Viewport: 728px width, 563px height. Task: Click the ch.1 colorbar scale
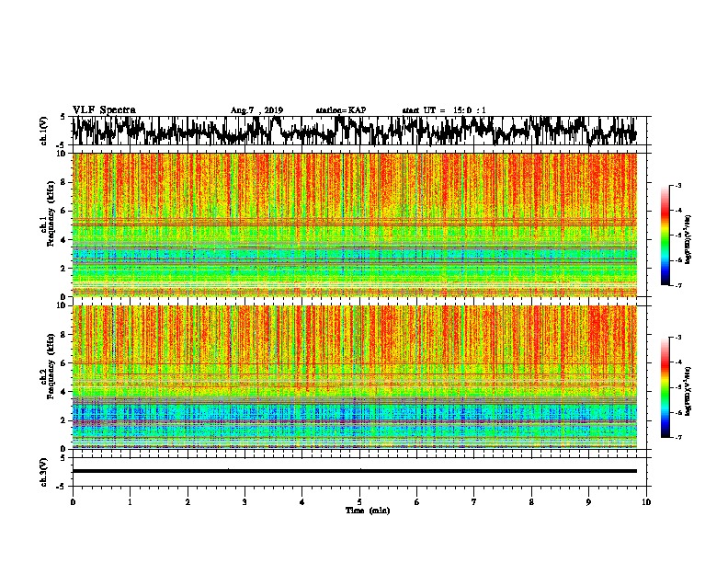(665, 236)
